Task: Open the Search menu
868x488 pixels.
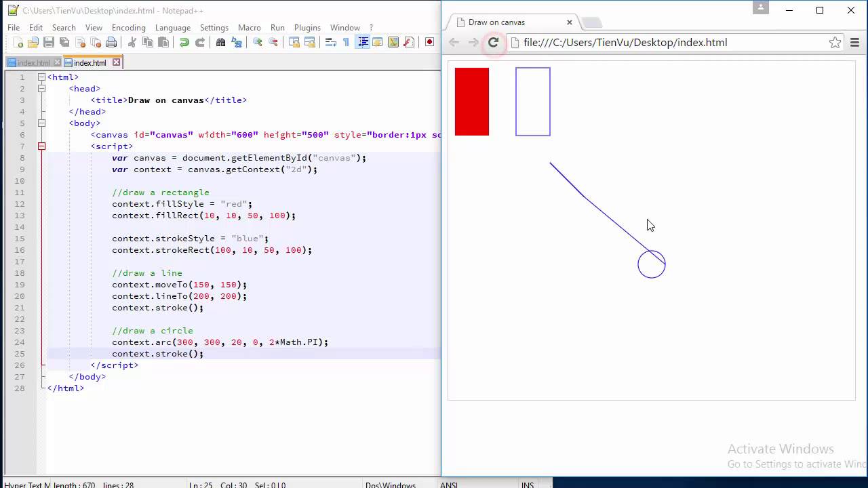Action: 64,28
